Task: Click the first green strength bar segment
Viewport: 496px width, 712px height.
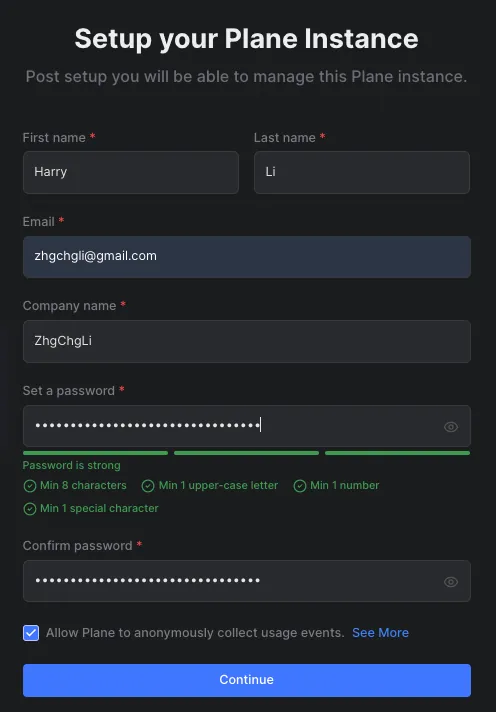Action: [95, 453]
